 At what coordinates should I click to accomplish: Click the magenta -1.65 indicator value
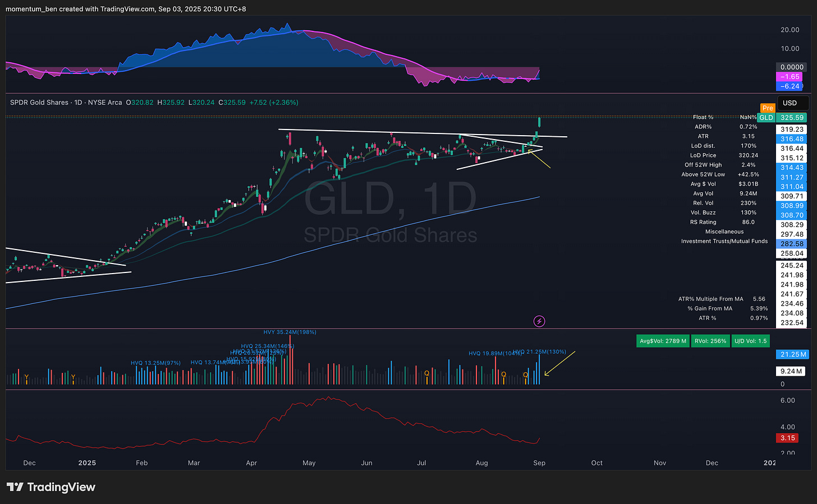click(x=790, y=77)
